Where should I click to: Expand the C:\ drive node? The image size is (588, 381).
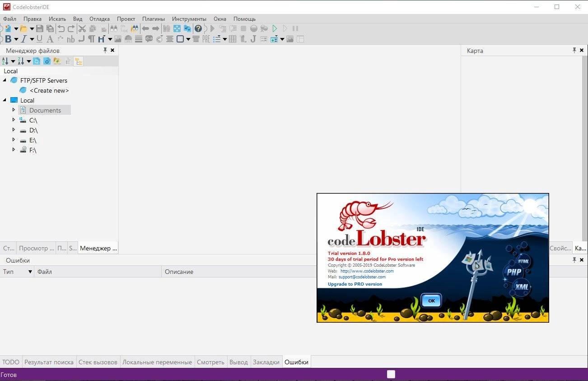[14, 120]
